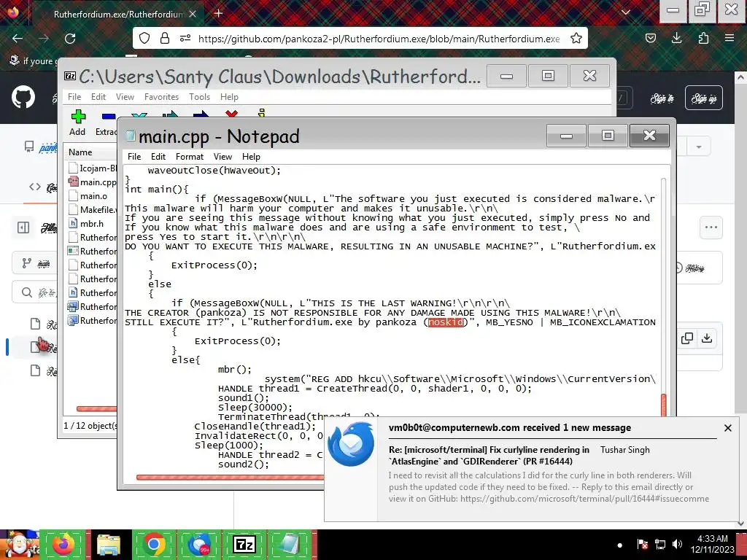The height and width of the screenshot is (560, 747).
Task: Open 7-Zip Edit menu
Action: coord(98,97)
